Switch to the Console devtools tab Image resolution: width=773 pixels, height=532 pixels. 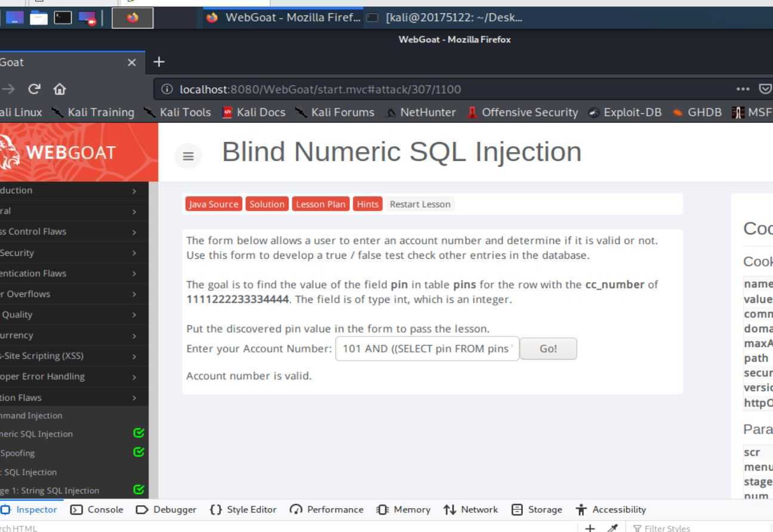tap(97, 509)
